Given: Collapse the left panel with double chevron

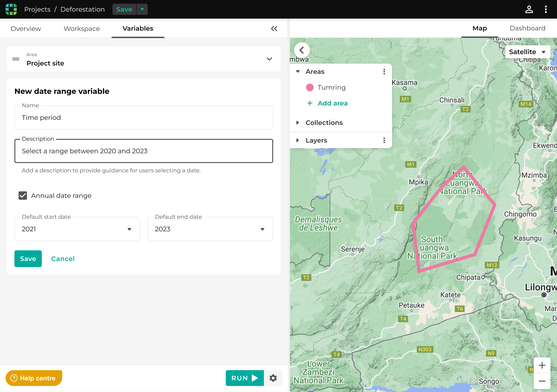Looking at the screenshot, I should [x=274, y=29].
